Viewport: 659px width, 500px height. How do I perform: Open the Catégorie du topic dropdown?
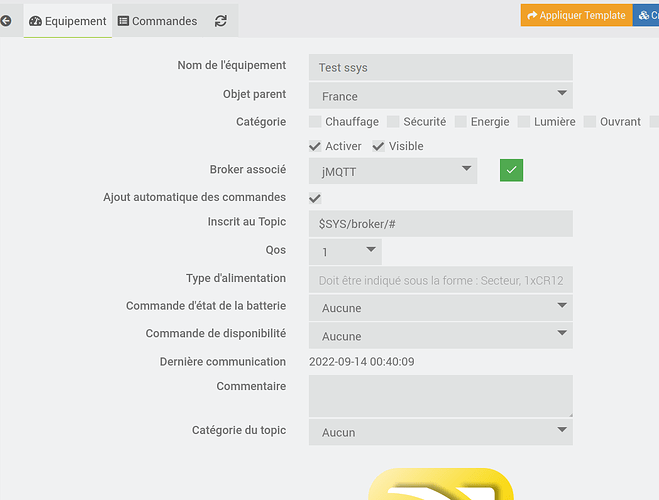click(440, 432)
